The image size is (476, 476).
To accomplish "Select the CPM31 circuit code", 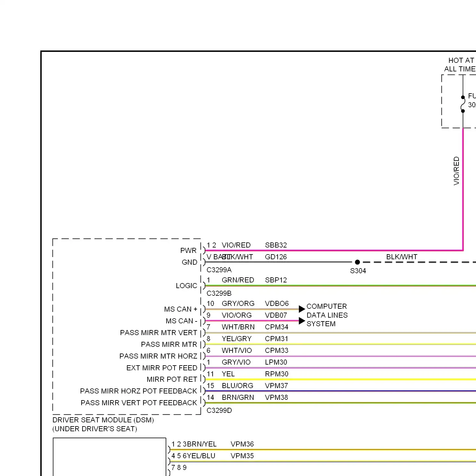I will click(276, 339).
